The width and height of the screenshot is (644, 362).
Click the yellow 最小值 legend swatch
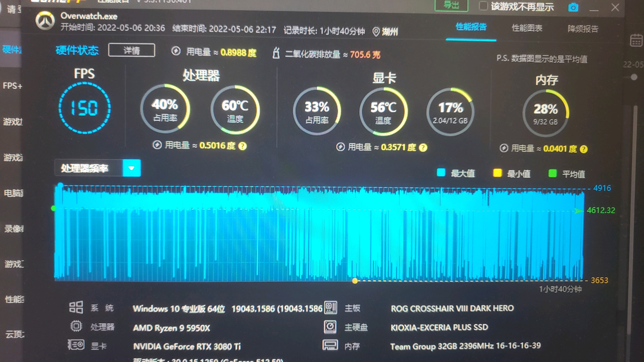pos(497,173)
